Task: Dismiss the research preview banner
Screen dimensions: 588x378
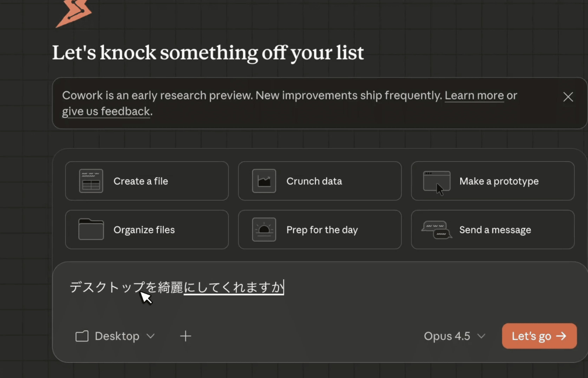Action: pos(568,97)
